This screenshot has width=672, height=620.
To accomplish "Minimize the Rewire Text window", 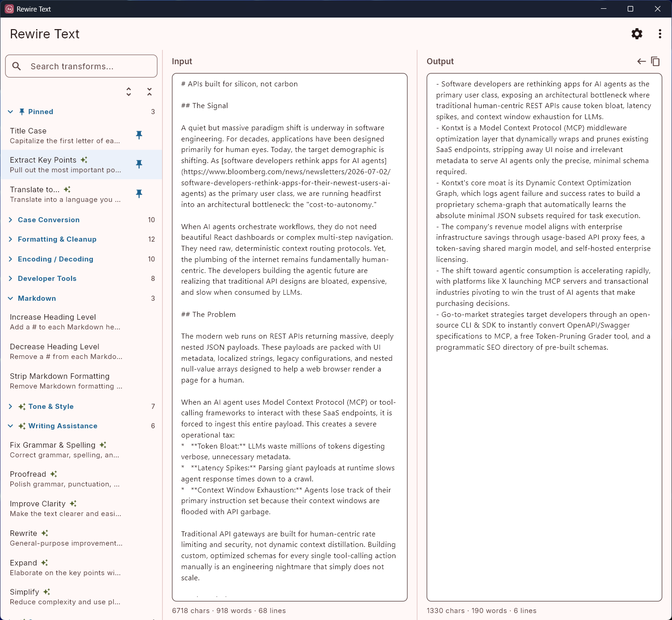I will (604, 9).
